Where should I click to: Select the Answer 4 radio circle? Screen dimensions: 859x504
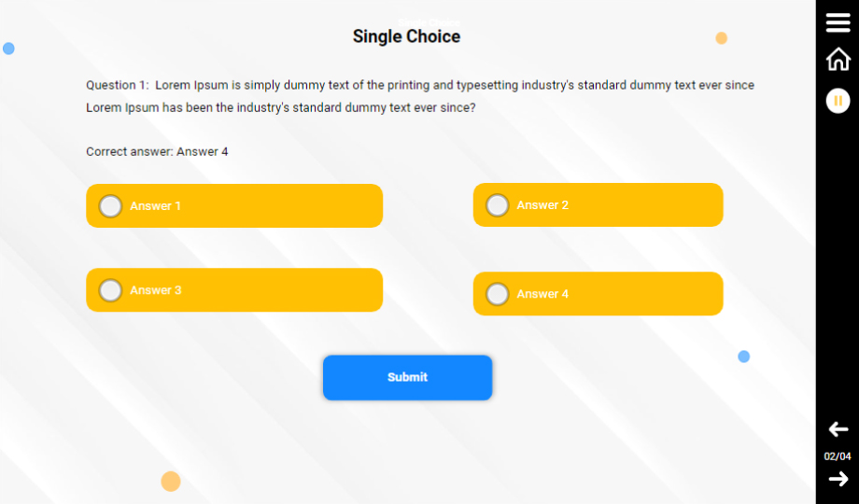498,294
